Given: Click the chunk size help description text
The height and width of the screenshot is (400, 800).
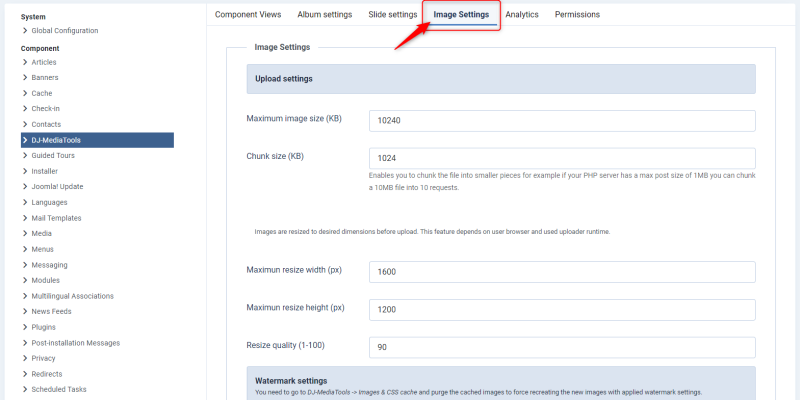Looking at the screenshot, I should pyautogui.click(x=562, y=182).
